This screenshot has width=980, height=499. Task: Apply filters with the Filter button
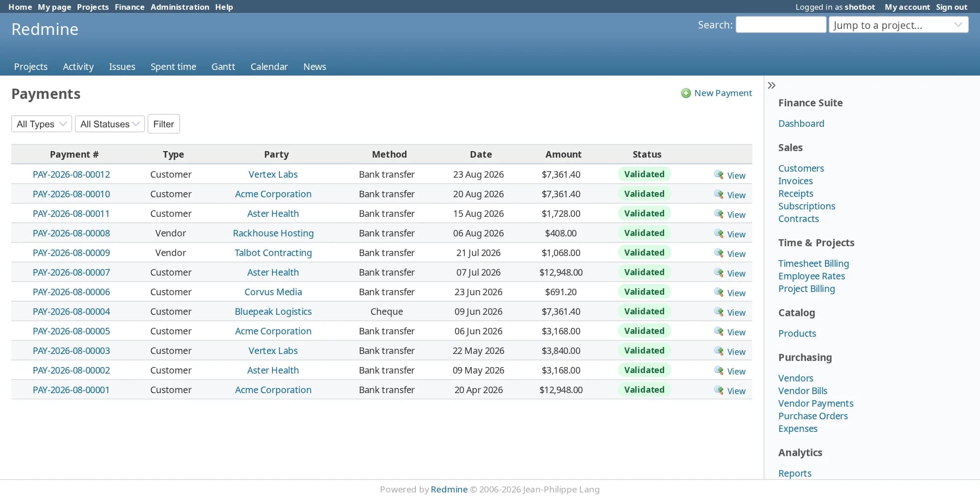click(x=164, y=124)
